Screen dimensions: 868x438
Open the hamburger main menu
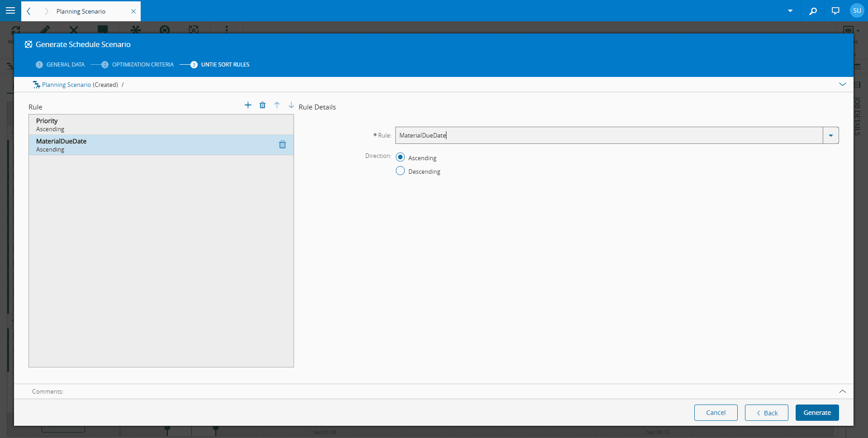click(10, 10)
